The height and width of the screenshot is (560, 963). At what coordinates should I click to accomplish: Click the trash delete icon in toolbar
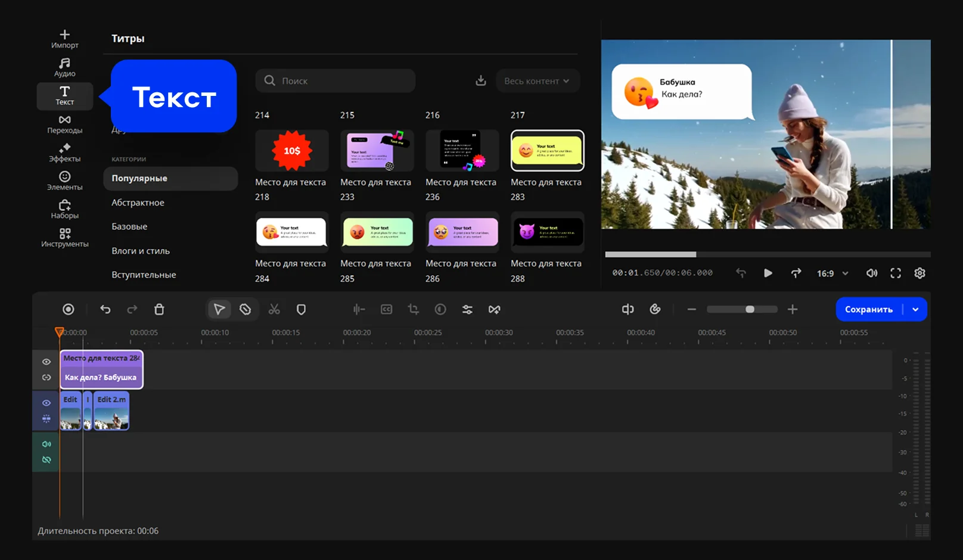coord(159,309)
